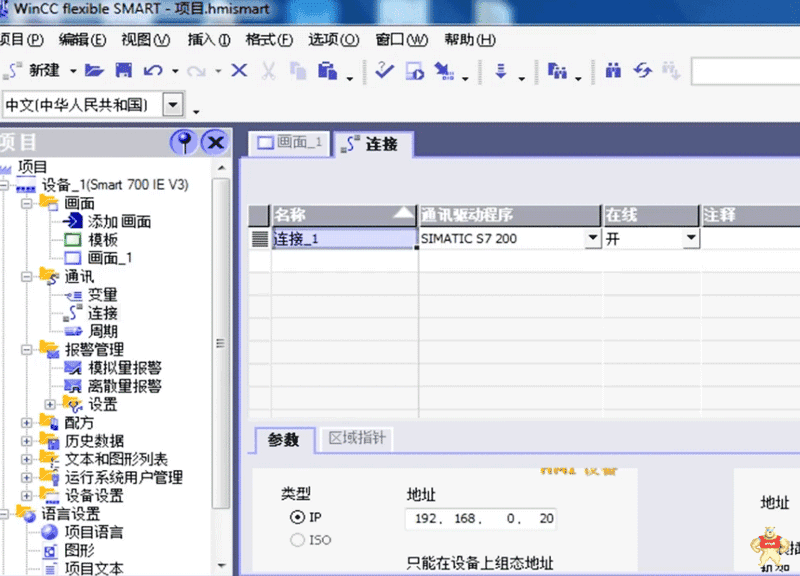The height and width of the screenshot is (576, 800).
Task: Open 图形 graphics in the tree
Action: point(79,550)
